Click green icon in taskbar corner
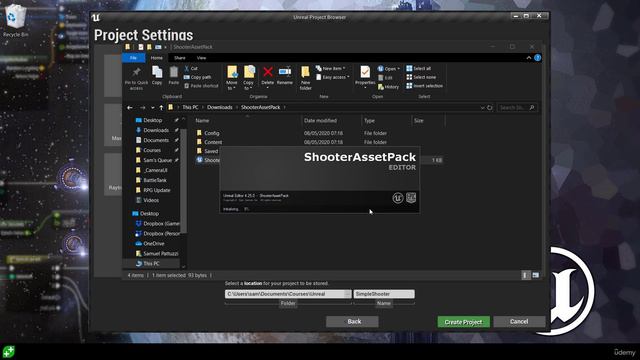Viewport: 640px width, 360px height. pyautogui.click(x=9, y=351)
